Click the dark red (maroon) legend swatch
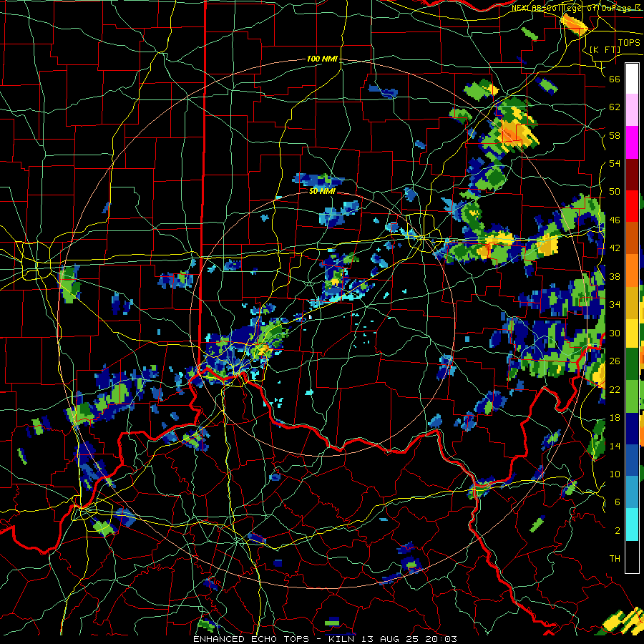The height and width of the screenshot is (644, 644). point(632,174)
